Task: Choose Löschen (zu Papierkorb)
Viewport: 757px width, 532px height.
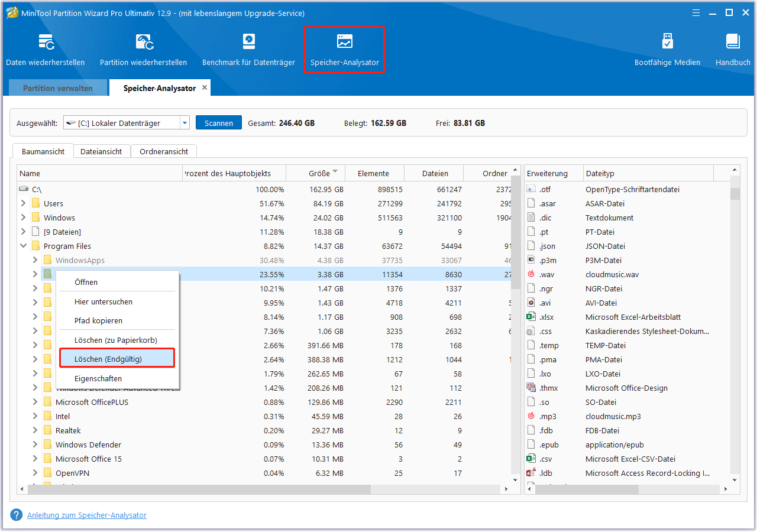Action: point(117,340)
